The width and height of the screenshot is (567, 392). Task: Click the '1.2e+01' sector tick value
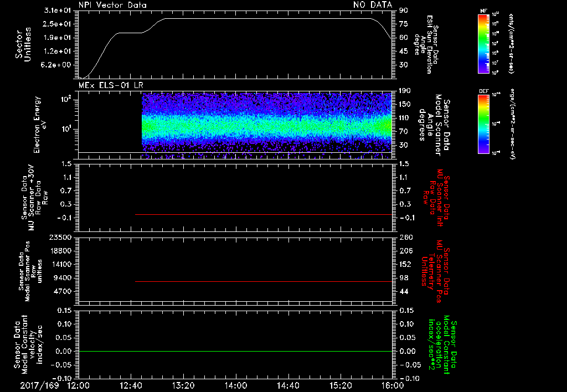point(58,51)
